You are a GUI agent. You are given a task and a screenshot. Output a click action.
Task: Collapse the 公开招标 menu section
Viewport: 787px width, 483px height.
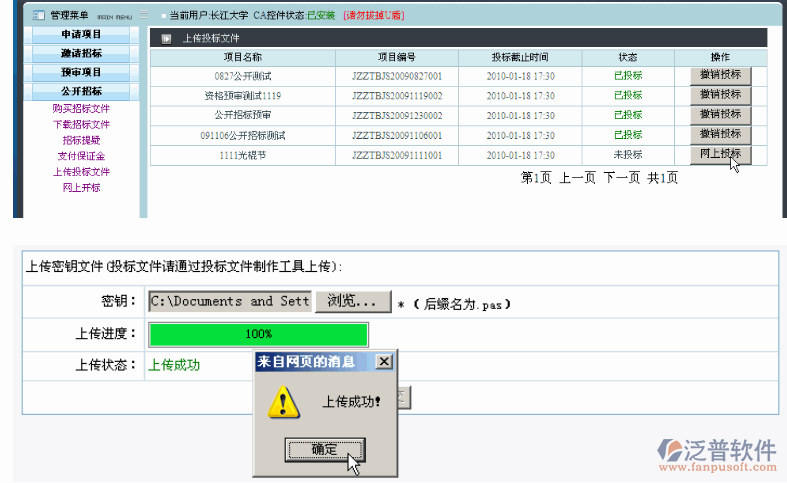click(x=81, y=91)
